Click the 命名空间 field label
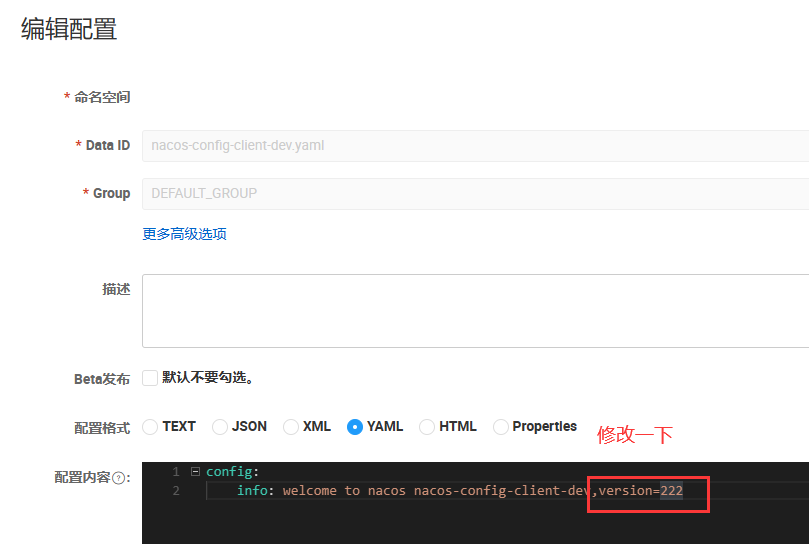Image resolution: width=809 pixels, height=544 pixels. pos(102,97)
